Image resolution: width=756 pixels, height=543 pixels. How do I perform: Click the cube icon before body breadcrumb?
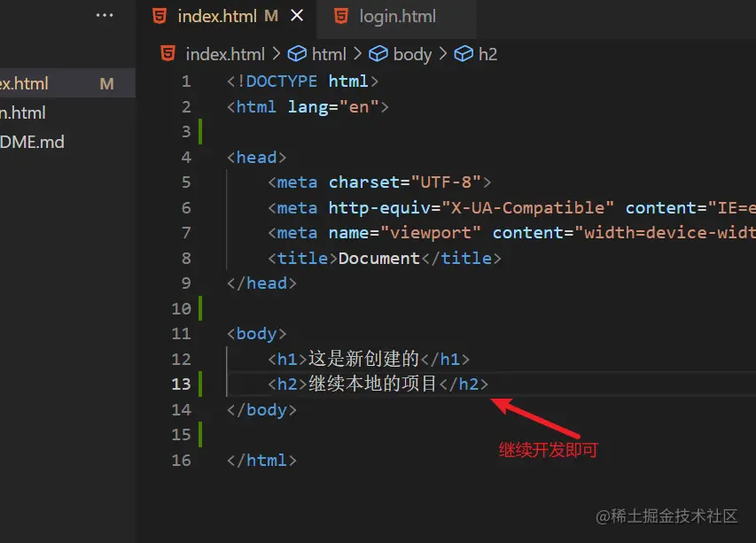[378, 54]
